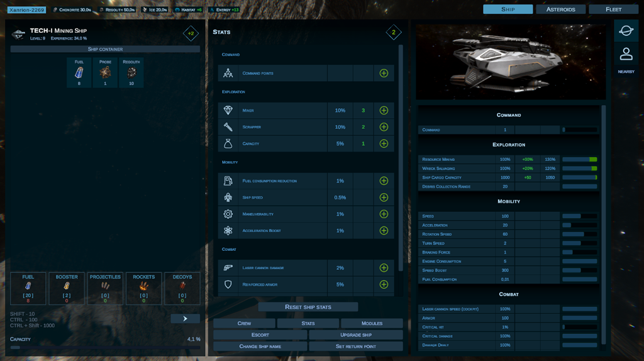Click the Scrapper wrench icon
The image size is (644, 361).
tap(228, 127)
